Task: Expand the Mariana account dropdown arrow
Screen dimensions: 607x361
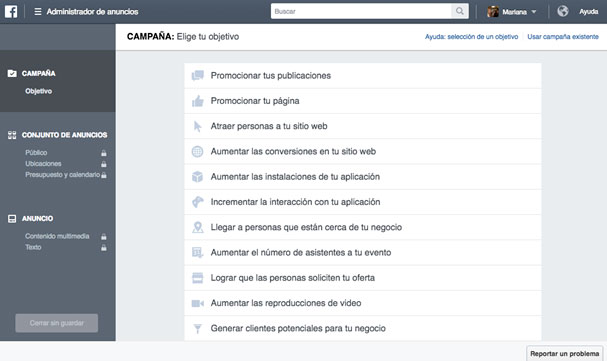Action: [x=534, y=12]
